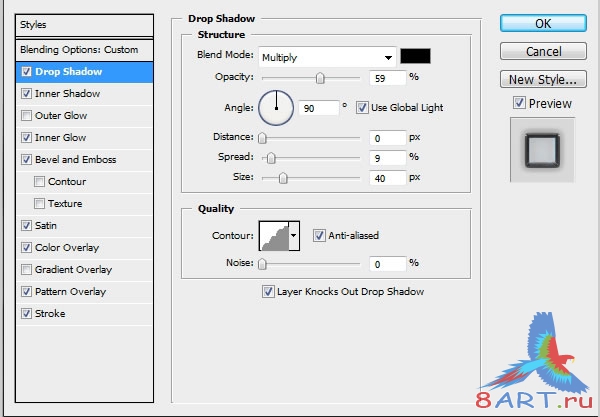The width and height of the screenshot is (600, 417).
Task: Click the Noise value field
Action: (388, 264)
